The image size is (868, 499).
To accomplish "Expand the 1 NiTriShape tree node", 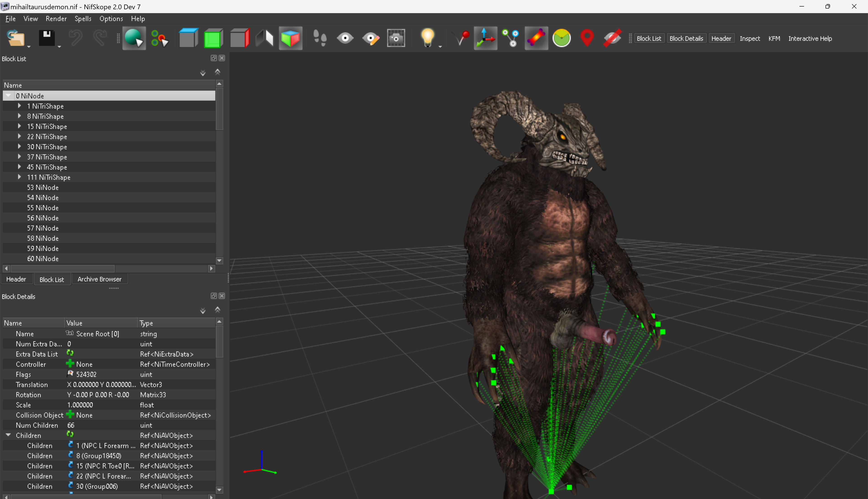I will (x=19, y=106).
